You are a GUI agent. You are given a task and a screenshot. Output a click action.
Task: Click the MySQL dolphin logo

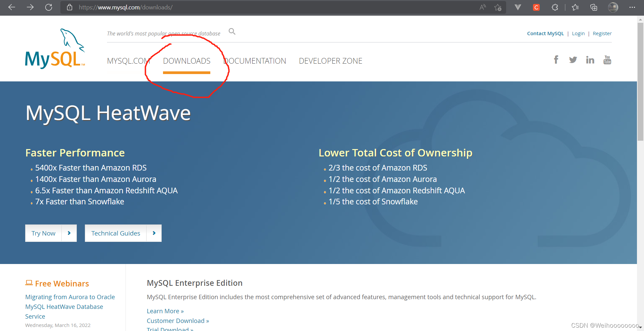coord(55,49)
